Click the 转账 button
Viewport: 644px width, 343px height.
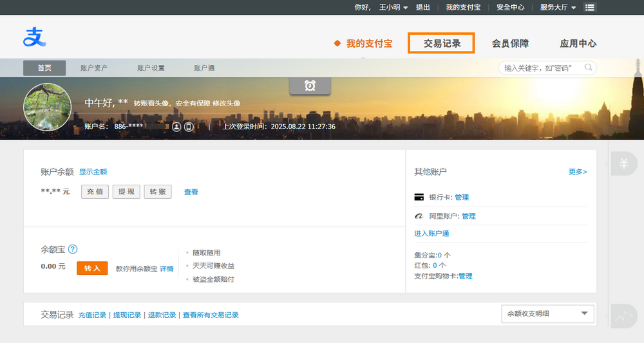(x=158, y=192)
